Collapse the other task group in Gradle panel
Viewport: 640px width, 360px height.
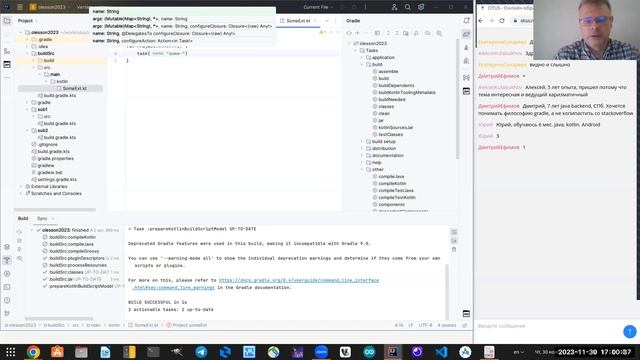click(362, 169)
